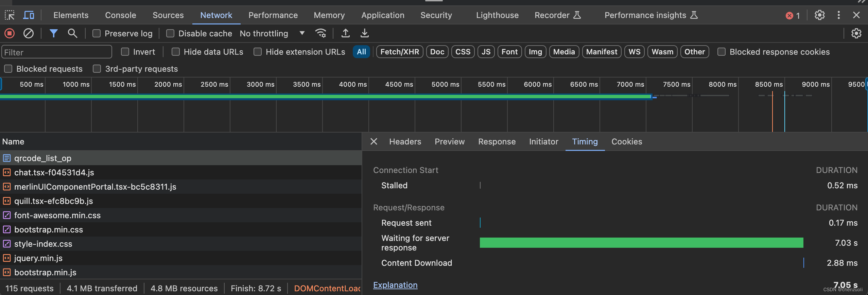Filter by JS type
Viewport: 868px width, 295px height.
click(486, 52)
